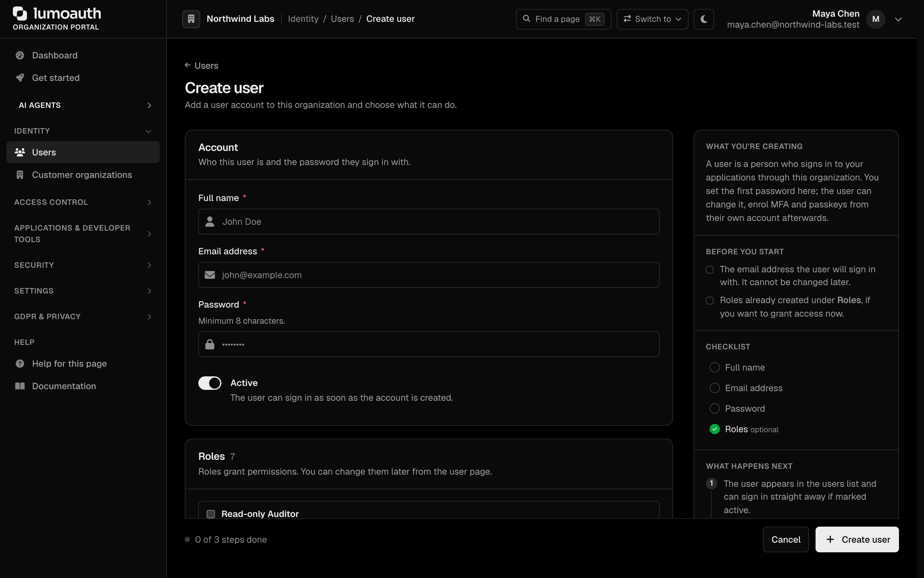Click the Users breadcrumb
924x578 pixels.
click(342, 19)
